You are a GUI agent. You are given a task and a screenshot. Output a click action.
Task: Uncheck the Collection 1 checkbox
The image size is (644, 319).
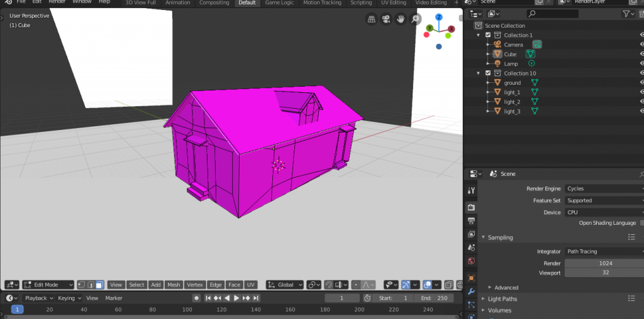pos(488,35)
